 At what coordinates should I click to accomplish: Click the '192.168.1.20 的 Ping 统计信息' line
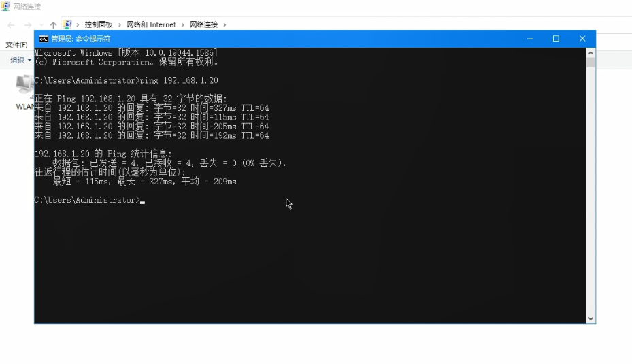(x=103, y=154)
